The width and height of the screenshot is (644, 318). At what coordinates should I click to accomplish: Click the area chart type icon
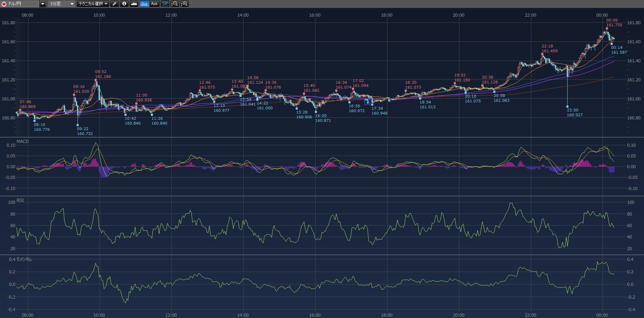click(x=134, y=4)
